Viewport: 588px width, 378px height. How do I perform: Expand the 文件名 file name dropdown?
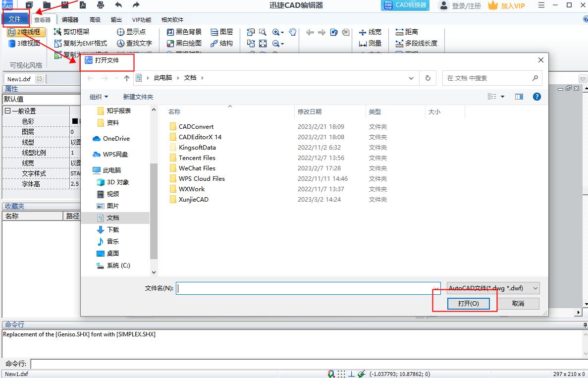point(435,288)
